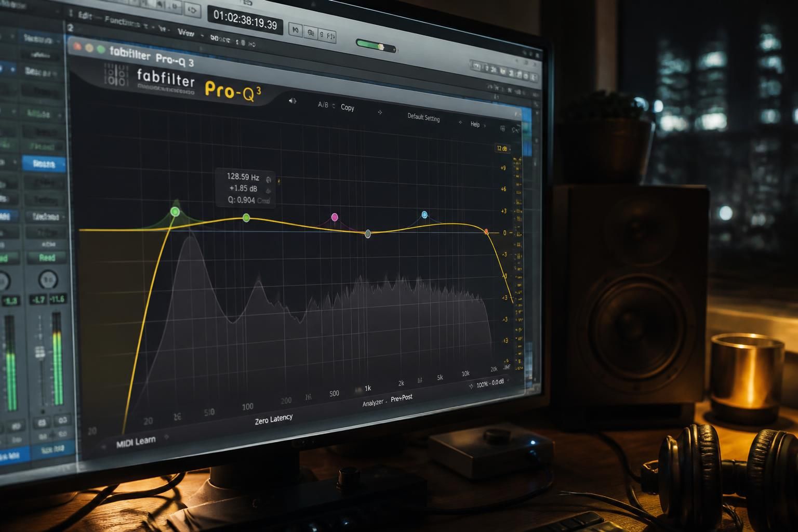Click the 100% - 0.0 dB output control
Viewport: 798px width, 532px height.
(x=490, y=383)
